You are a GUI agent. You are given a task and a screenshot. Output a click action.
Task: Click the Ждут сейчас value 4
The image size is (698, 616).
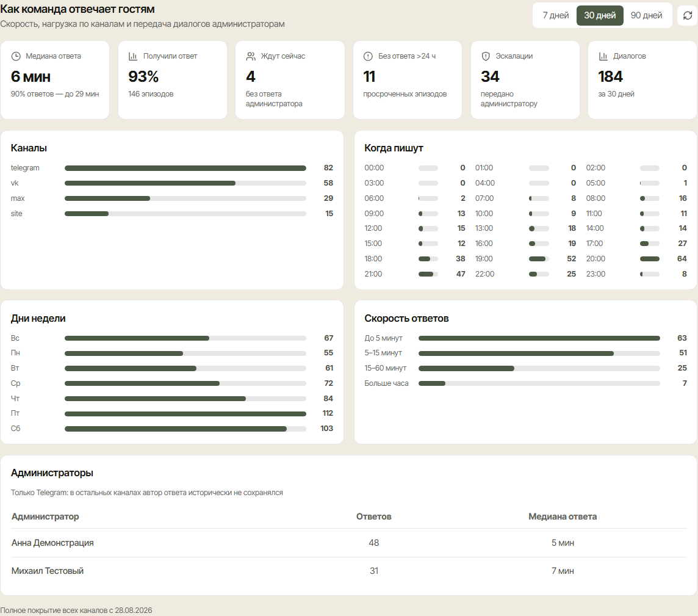click(x=251, y=76)
